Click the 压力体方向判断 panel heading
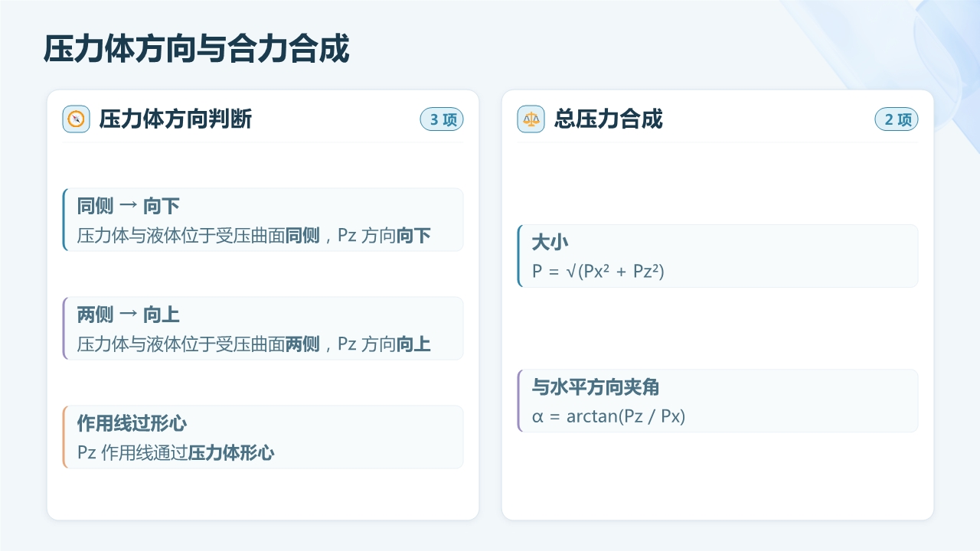This screenshot has width=980, height=551. pos(175,119)
